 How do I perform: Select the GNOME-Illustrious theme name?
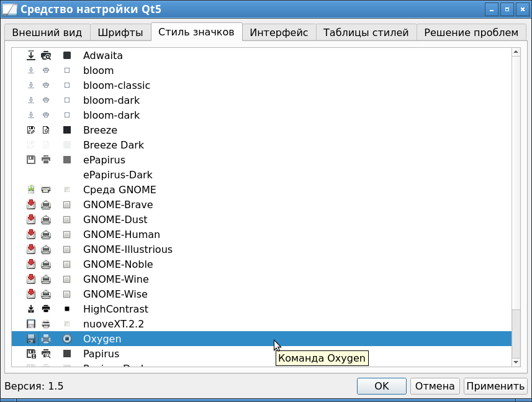tap(128, 250)
